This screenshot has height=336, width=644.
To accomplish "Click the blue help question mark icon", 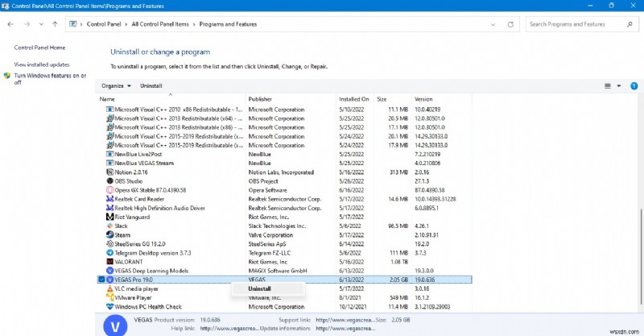I will click(x=634, y=85).
